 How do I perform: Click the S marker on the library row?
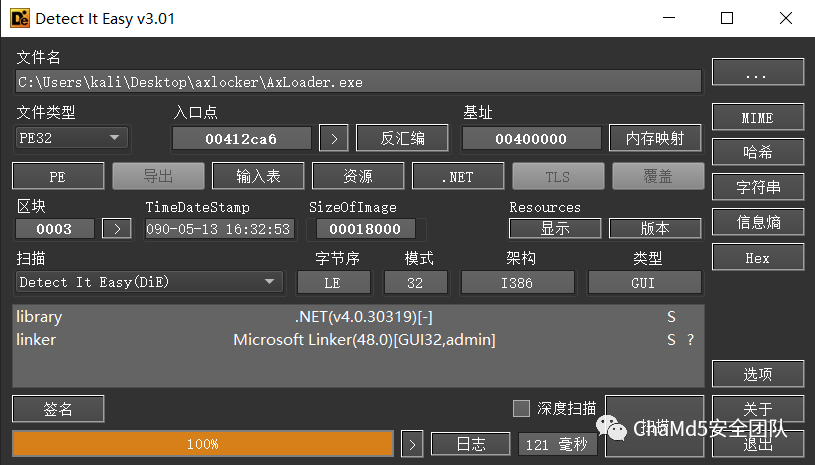pyautogui.click(x=671, y=316)
